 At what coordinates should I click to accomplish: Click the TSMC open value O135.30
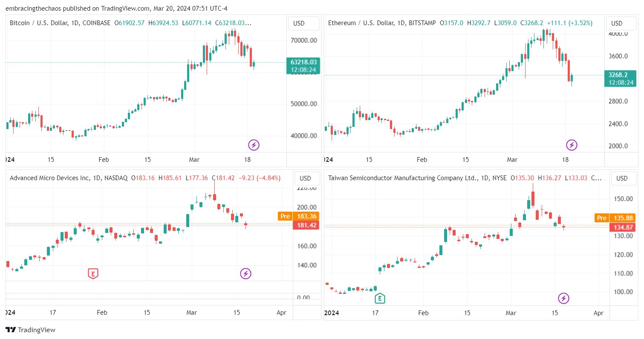click(x=523, y=178)
